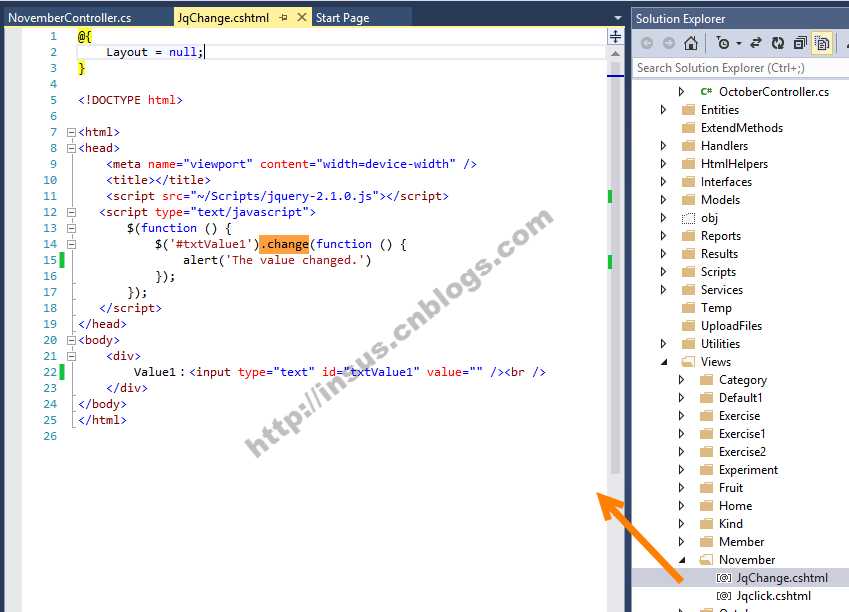The height and width of the screenshot is (612, 849).
Task: Refresh the Solution Explorer tree
Action: (778, 43)
